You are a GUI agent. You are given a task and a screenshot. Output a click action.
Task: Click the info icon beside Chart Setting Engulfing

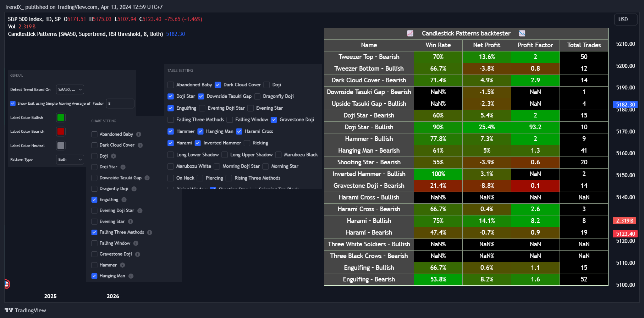pyautogui.click(x=124, y=200)
